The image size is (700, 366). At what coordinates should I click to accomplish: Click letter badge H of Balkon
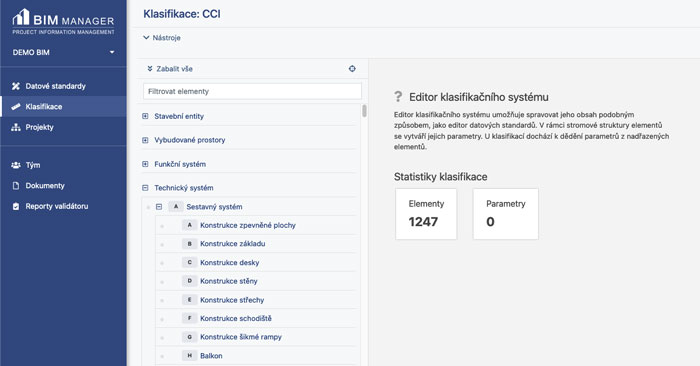pyautogui.click(x=189, y=356)
